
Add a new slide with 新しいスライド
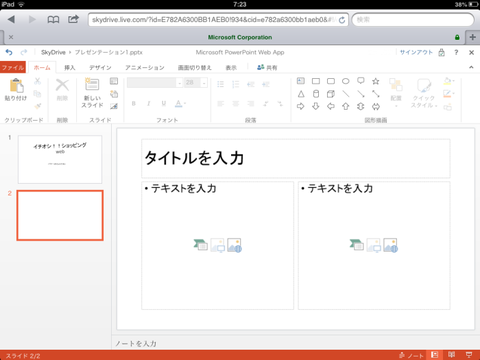tap(92, 93)
